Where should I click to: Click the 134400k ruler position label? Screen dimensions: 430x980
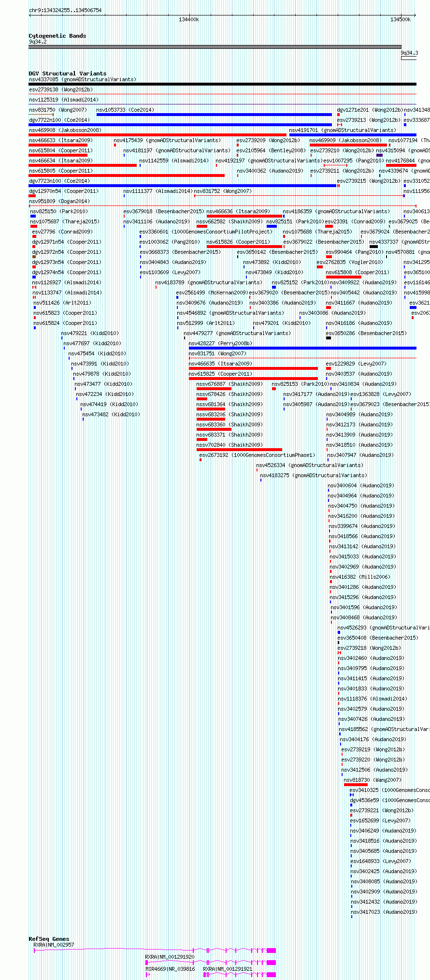click(189, 19)
